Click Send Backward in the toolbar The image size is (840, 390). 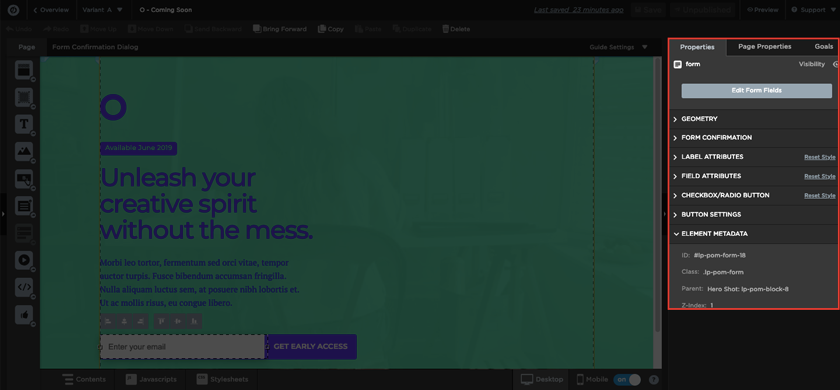[x=213, y=29]
